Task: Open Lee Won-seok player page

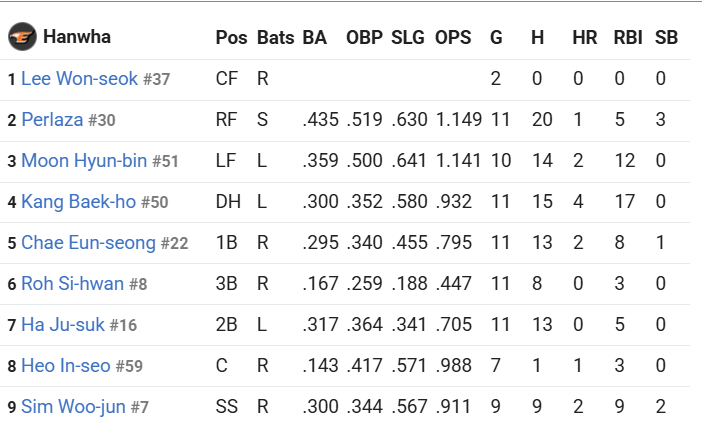Action: (80, 78)
